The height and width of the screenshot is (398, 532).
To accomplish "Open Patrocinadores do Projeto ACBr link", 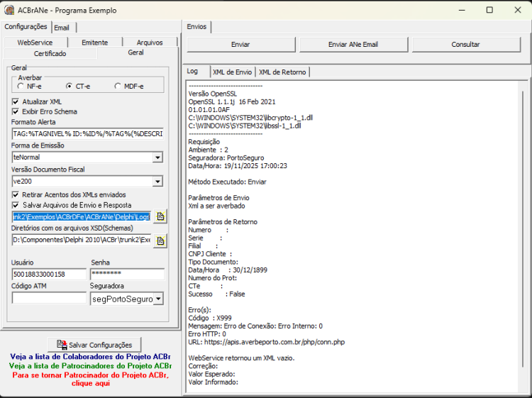I will (x=90, y=366).
